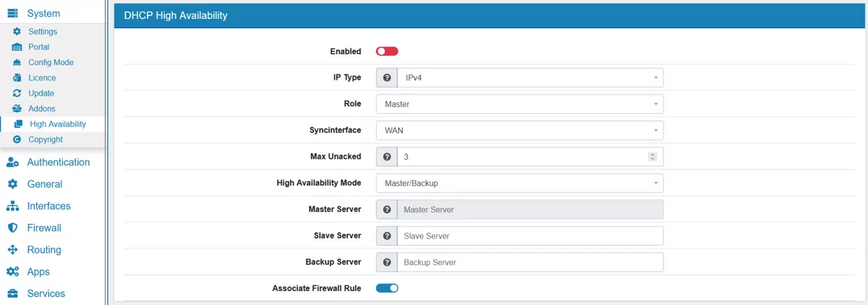Open the High Availability Mode dropdown

coord(519,183)
